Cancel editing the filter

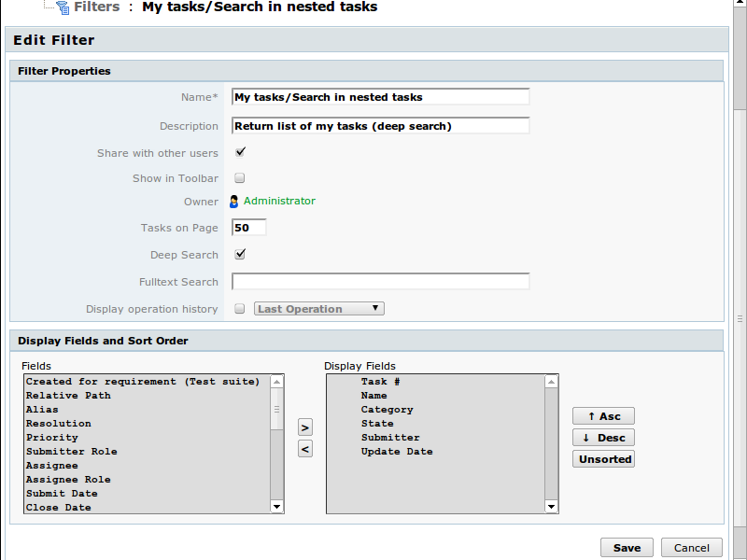coord(692,548)
